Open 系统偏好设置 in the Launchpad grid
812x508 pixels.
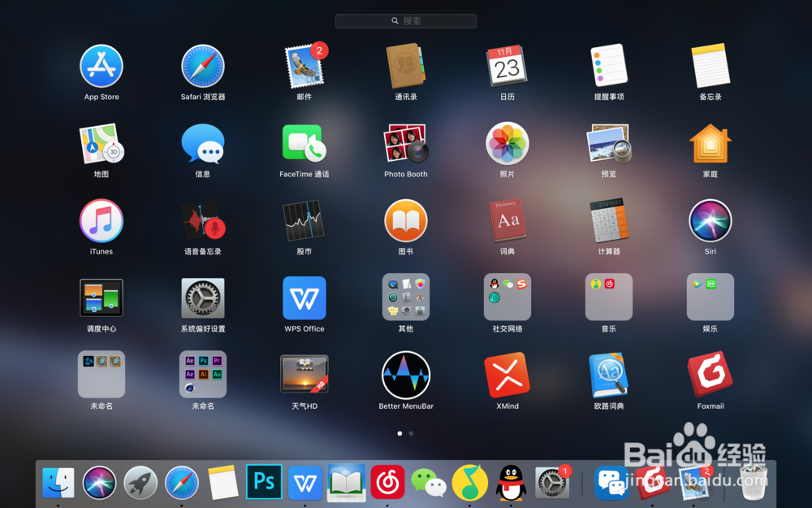203,297
